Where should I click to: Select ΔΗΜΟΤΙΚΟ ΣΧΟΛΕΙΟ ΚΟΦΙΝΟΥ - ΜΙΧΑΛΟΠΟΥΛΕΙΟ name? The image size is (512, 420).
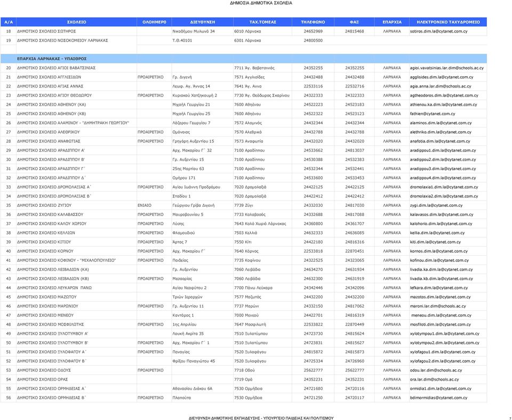[x=66, y=261]
